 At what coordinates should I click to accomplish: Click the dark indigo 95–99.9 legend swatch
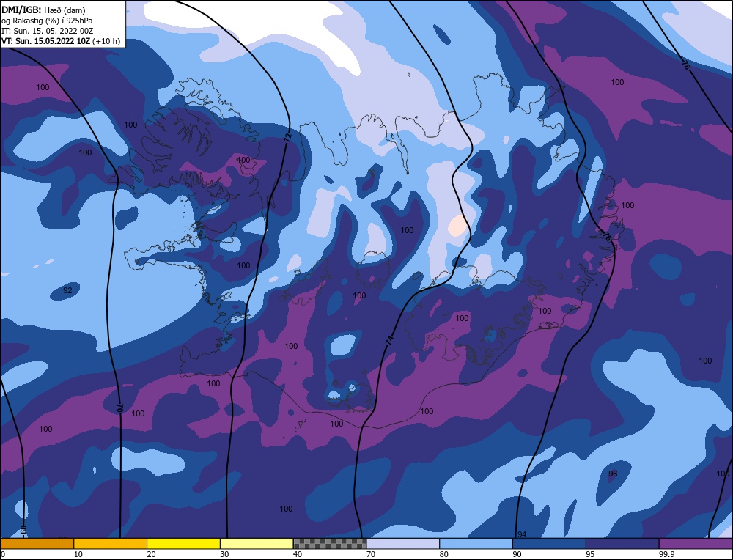coord(622,544)
